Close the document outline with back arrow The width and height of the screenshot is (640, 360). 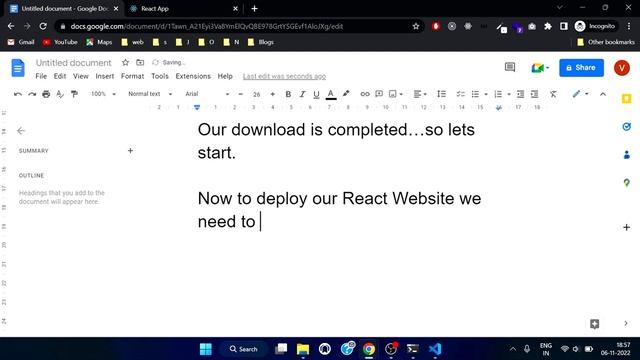click(x=21, y=131)
